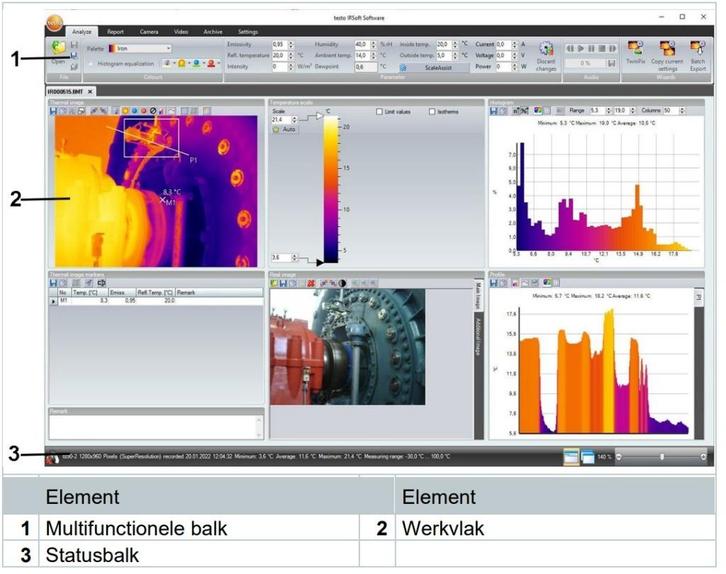
Task: Open the Batch Export wizard
Action: pyautogui.click(x=698, y=48)
